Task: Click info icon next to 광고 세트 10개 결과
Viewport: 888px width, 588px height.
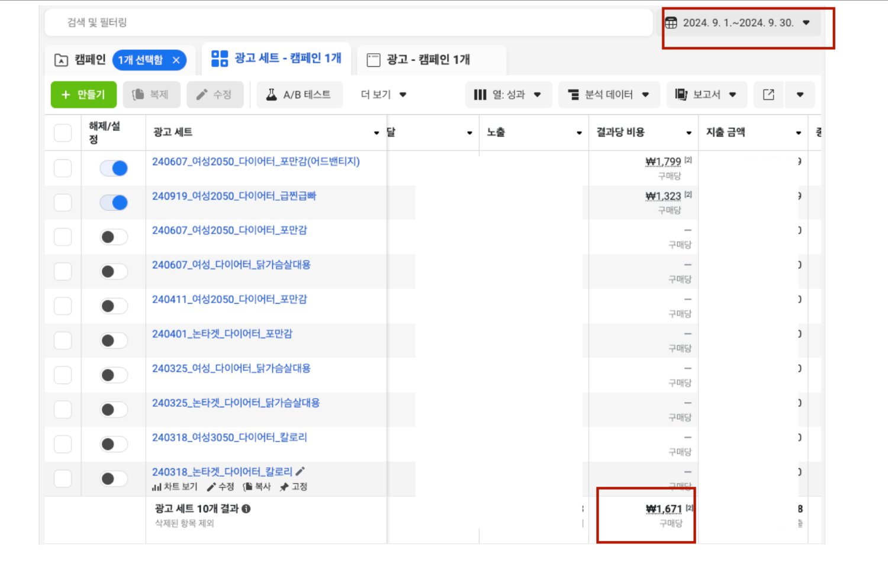Action: tap(246, 509)
